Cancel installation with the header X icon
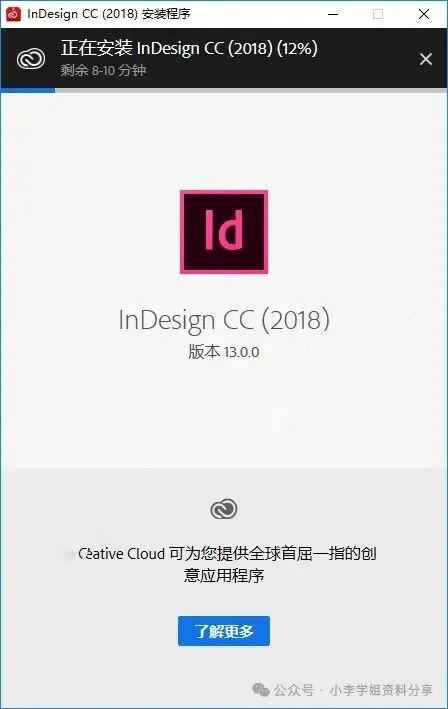This screenshot has width=448, height=709. 426,59
